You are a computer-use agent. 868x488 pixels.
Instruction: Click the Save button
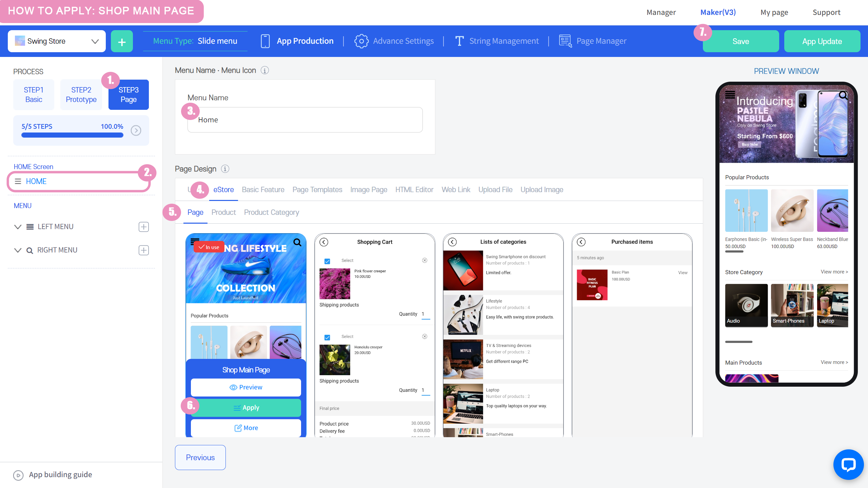point(741,41)
